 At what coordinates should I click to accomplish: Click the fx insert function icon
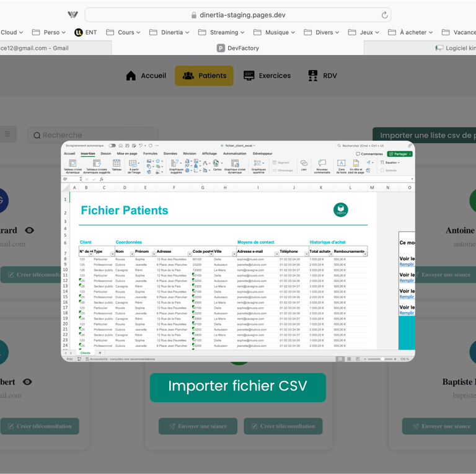(x=102, y=179)
